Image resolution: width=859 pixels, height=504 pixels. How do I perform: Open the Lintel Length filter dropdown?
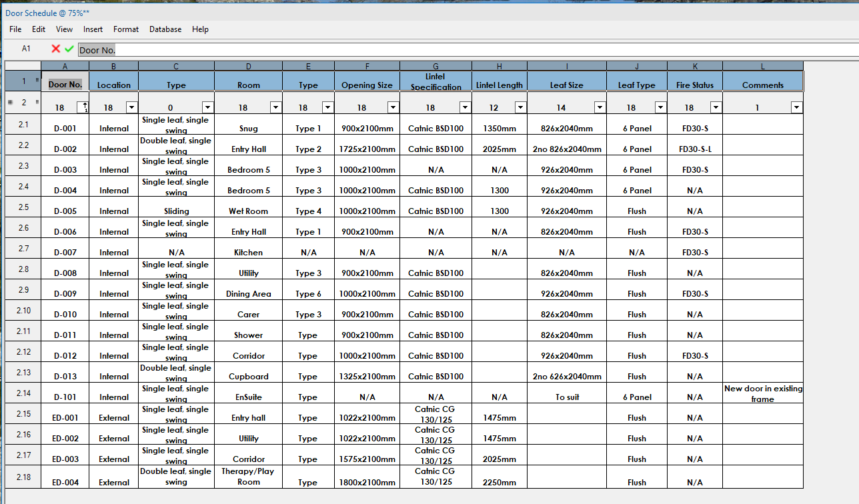point(520,107)
